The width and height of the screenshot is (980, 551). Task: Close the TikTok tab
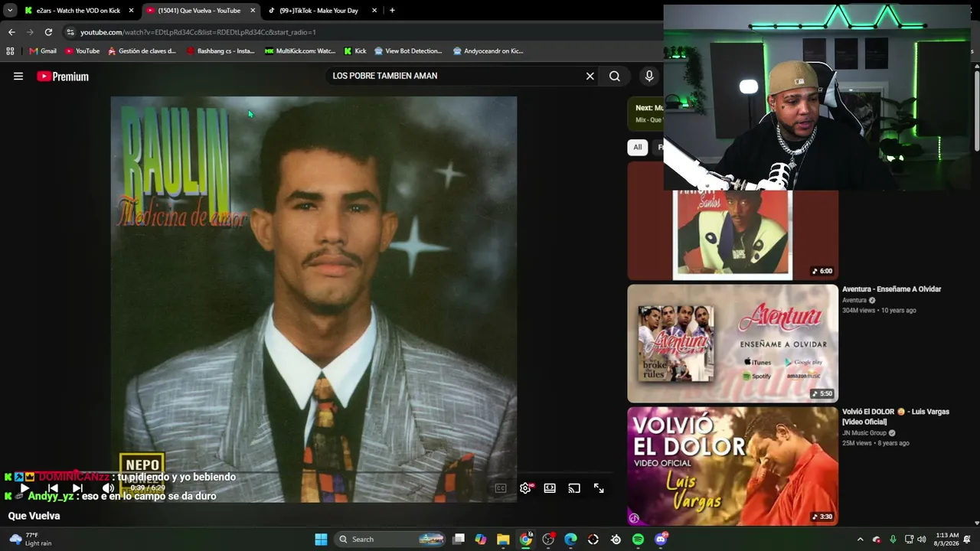374,11
